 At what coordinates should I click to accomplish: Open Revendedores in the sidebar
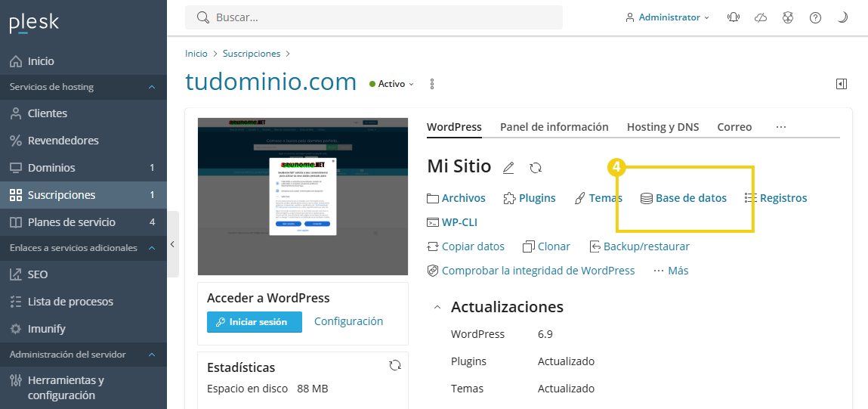pyautogui.click(x=83, y=140)
